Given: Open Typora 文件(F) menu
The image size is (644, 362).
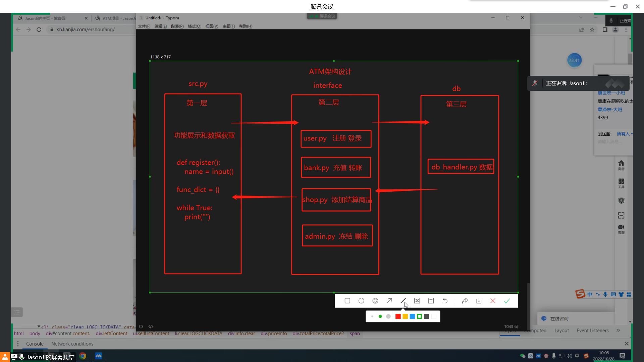Looking at the screenshot, I should 144,26.
